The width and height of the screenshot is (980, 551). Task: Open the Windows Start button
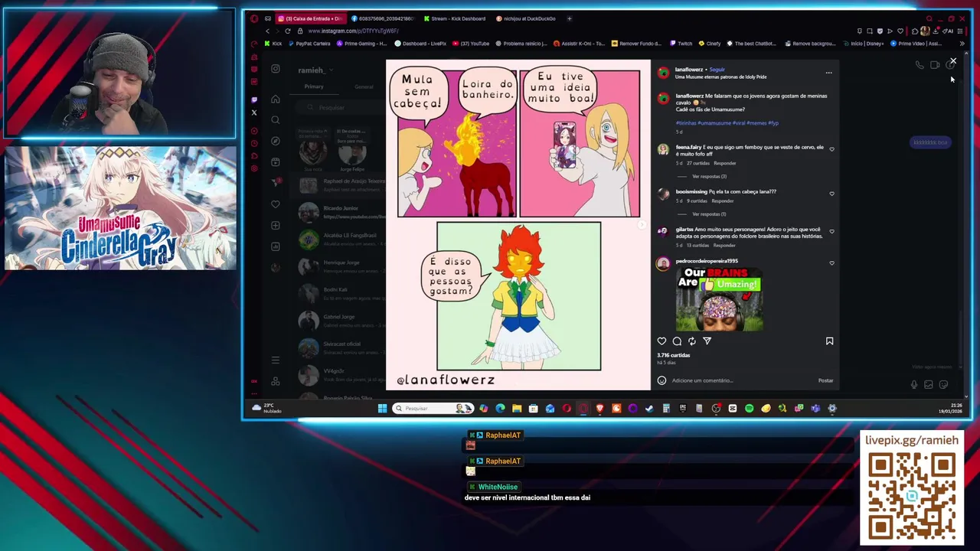(x=382, y=409)
